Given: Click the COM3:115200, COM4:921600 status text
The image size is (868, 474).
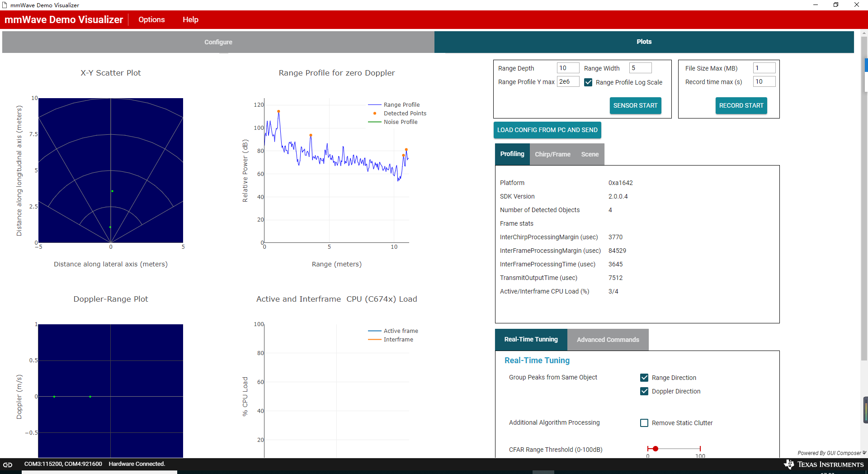Looking at the screenshot, I should point(63,464).
